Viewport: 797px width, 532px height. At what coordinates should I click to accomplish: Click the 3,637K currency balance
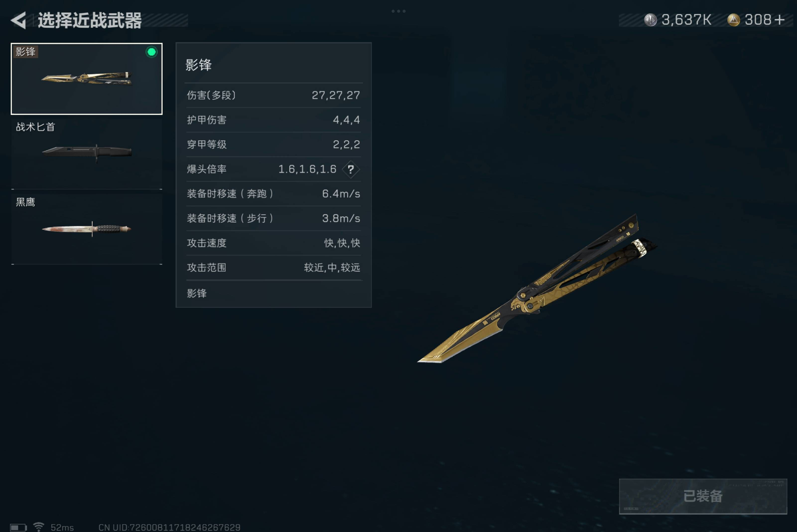686,20
